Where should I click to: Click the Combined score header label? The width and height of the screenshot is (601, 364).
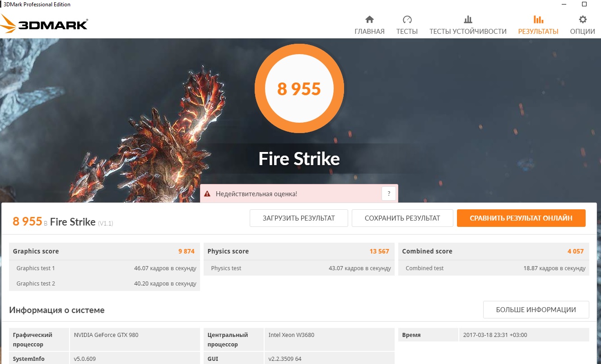click(x=427, y=251)
